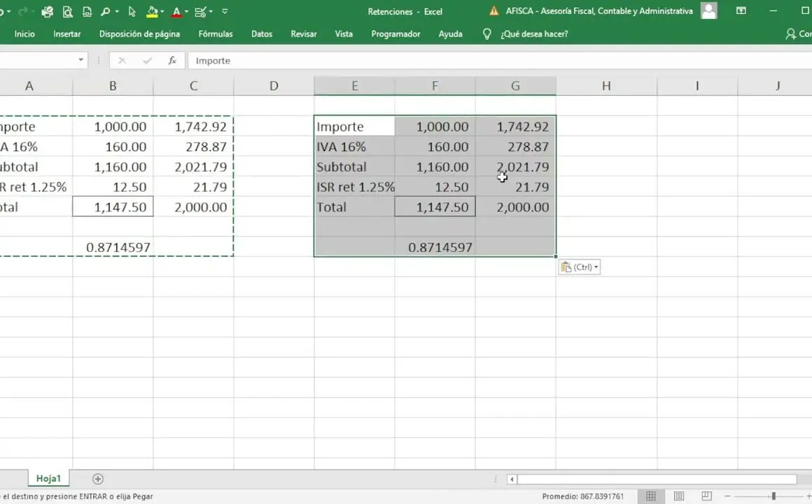Click the warning triangle icon in title bar
The width and height of the screenshot is (812, 504).
click(x=494, y=11)
